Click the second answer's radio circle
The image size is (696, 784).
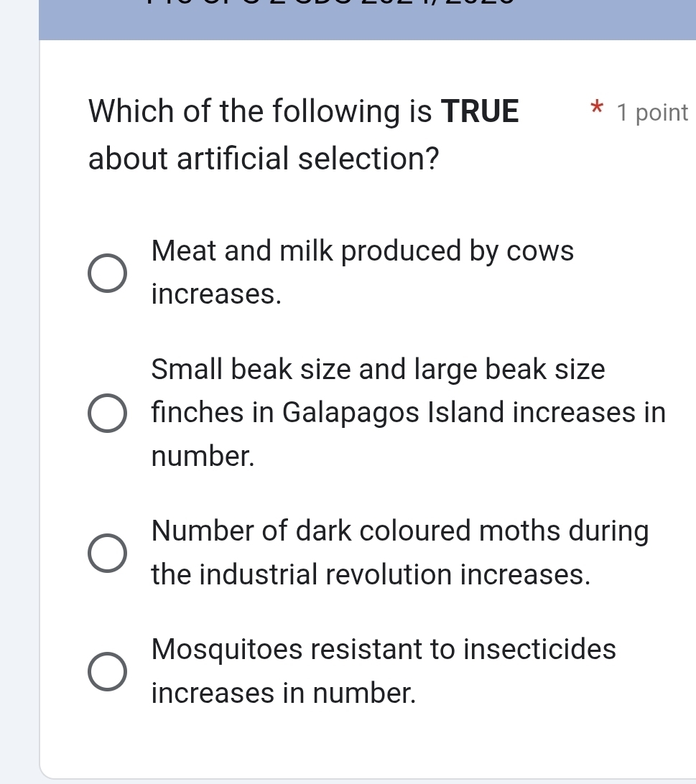coord(107,412)
